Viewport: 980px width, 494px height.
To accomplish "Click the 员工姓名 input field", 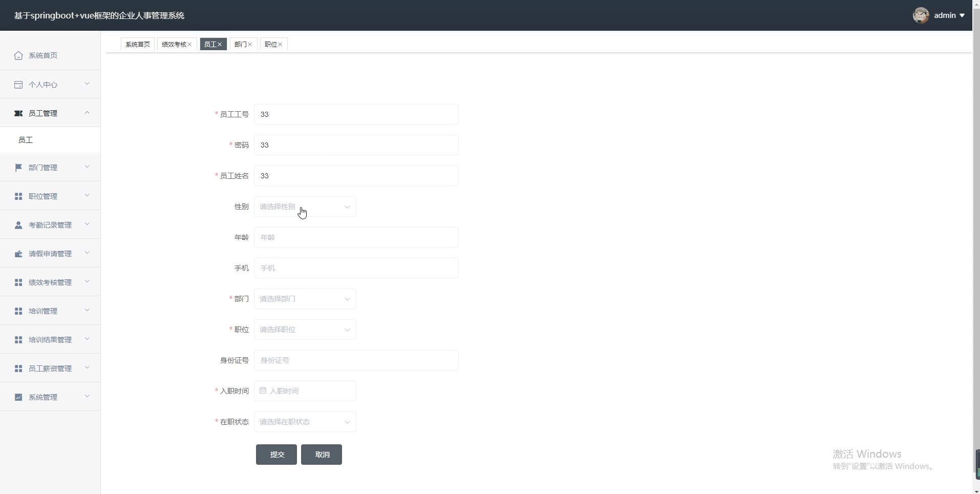I will [x=356, y=176].
